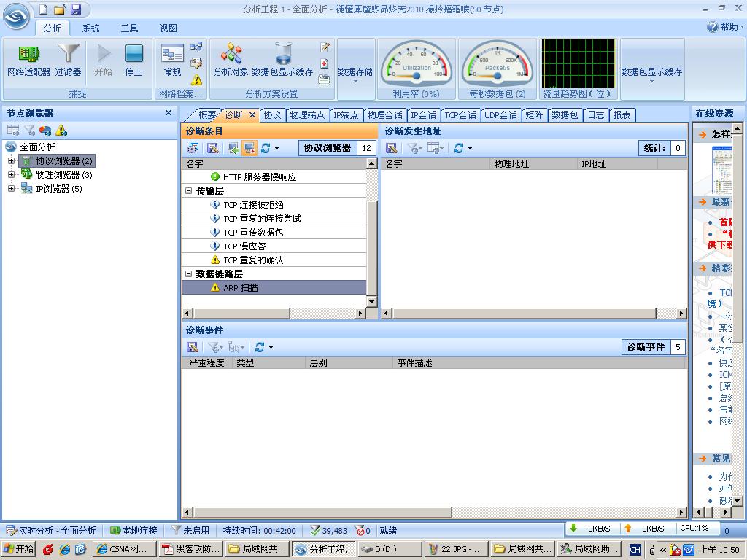Click the traffic trend chart
This screenshot has width=747, height=560.
[576, 64]
